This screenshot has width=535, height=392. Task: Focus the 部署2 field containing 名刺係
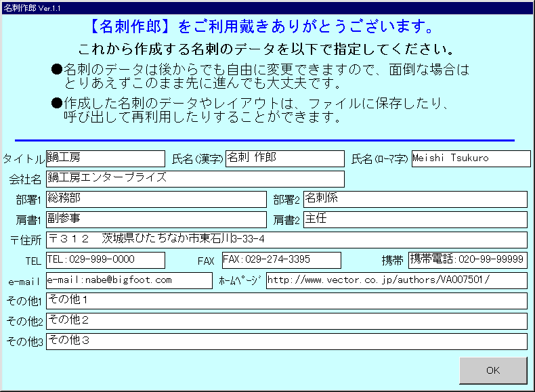tap(415, 199)
